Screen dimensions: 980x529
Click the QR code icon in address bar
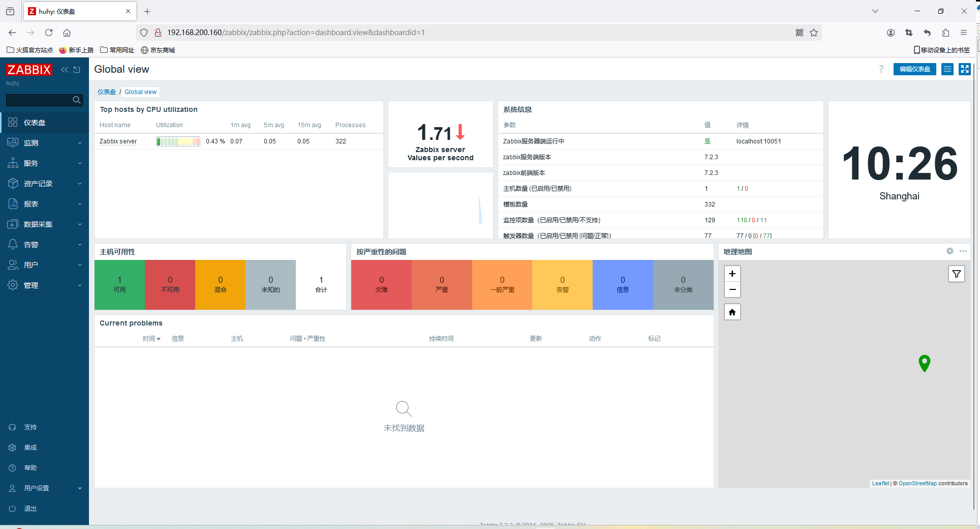click(x=800, y=33)
